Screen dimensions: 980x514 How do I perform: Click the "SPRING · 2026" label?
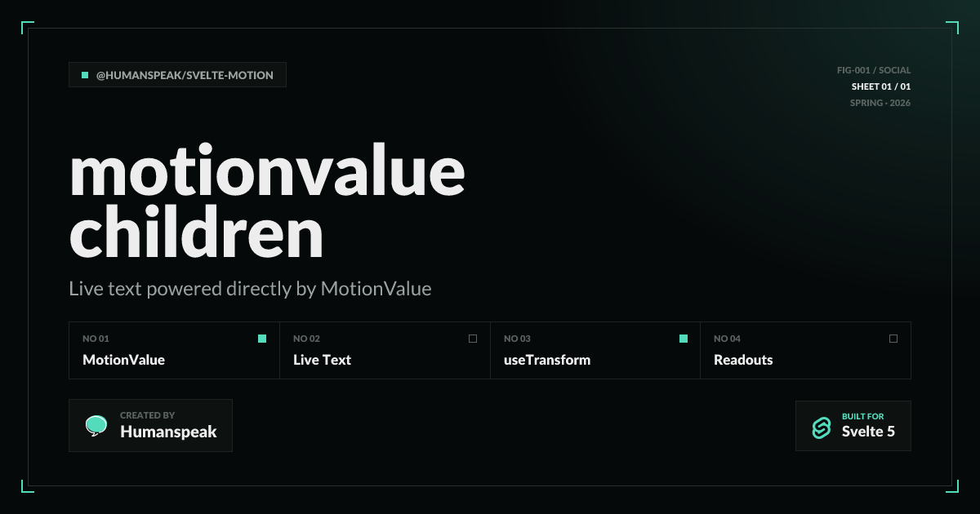tap(880, 103)
